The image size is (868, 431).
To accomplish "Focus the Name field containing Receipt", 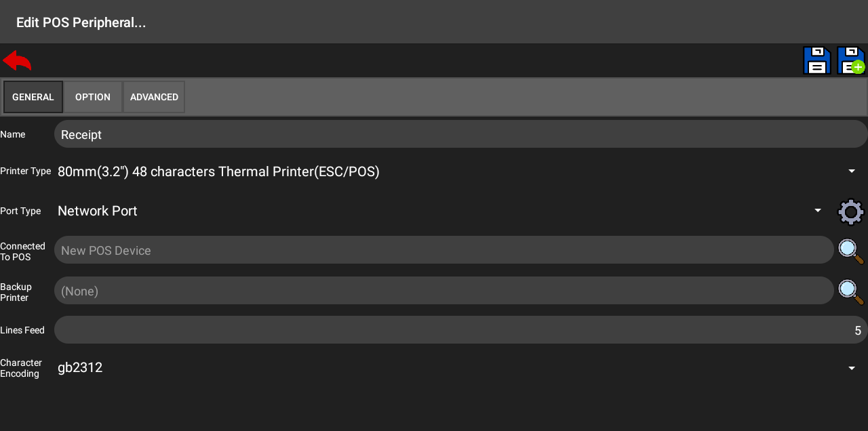I will pos(461,134).
